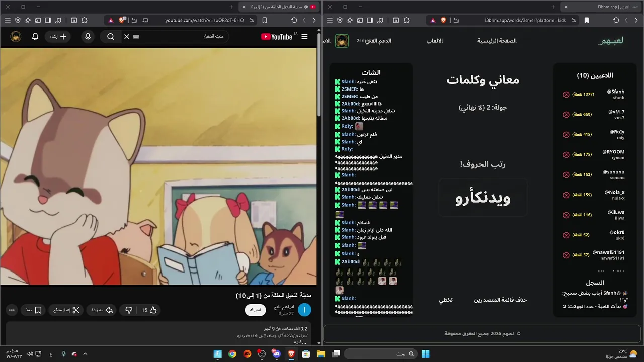Screen dimensions: 644x362
Task: Click حذف قائمة المتصدرين button
Action: pyautogui.click(x=501, y=300)
